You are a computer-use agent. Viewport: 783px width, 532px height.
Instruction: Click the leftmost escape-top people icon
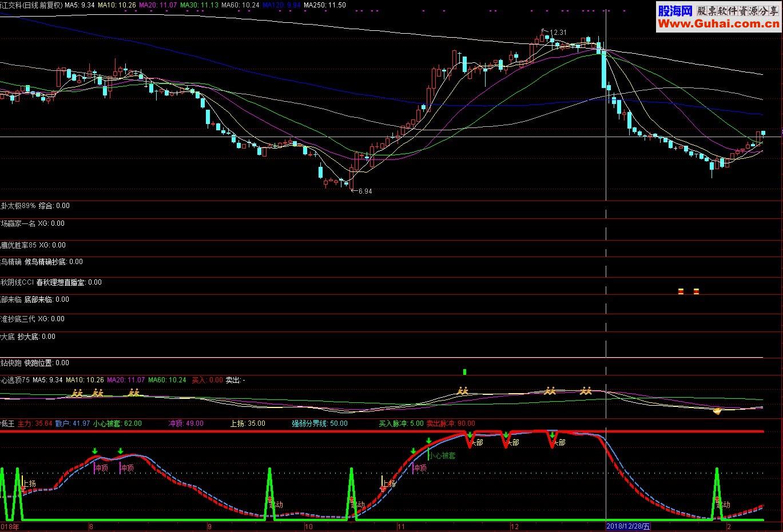point(77,393)
